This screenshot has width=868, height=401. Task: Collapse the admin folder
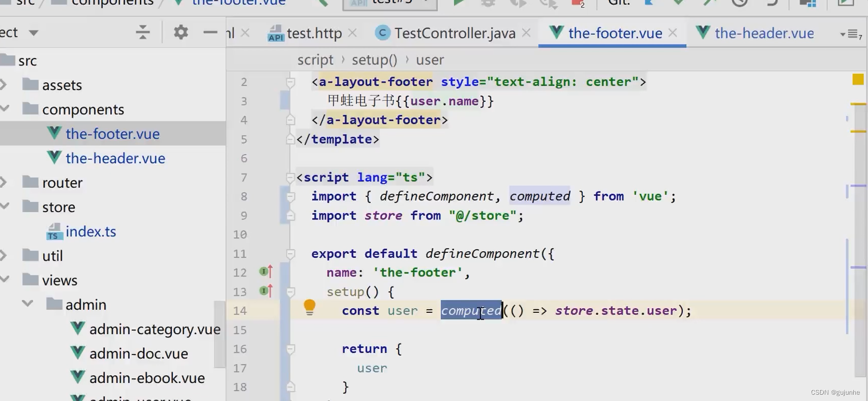pos(28,304)
